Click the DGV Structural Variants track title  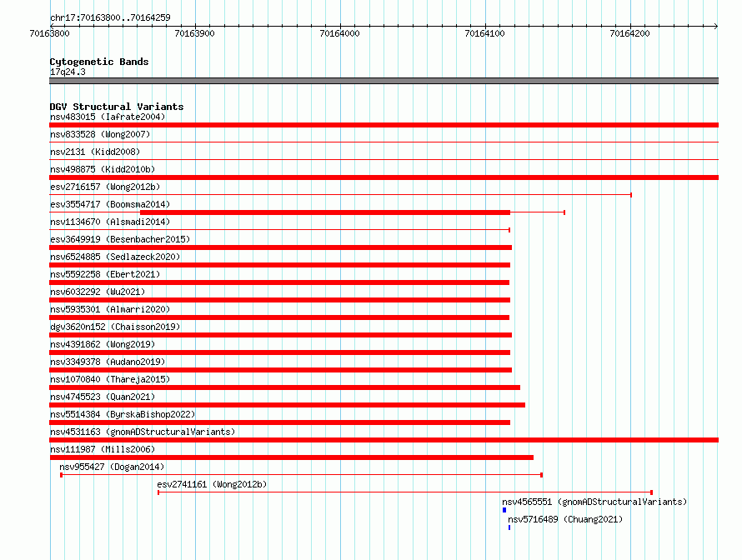117,107
